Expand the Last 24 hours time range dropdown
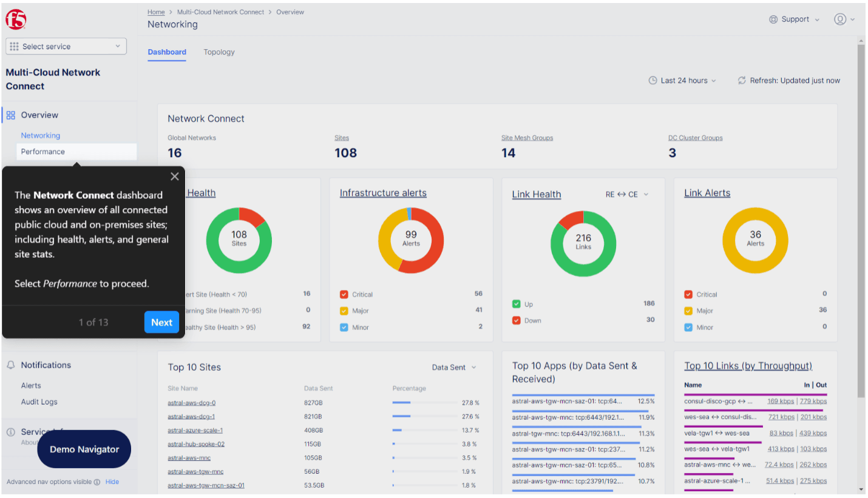This screenshot has width=868, height=498. pos(682,80)
